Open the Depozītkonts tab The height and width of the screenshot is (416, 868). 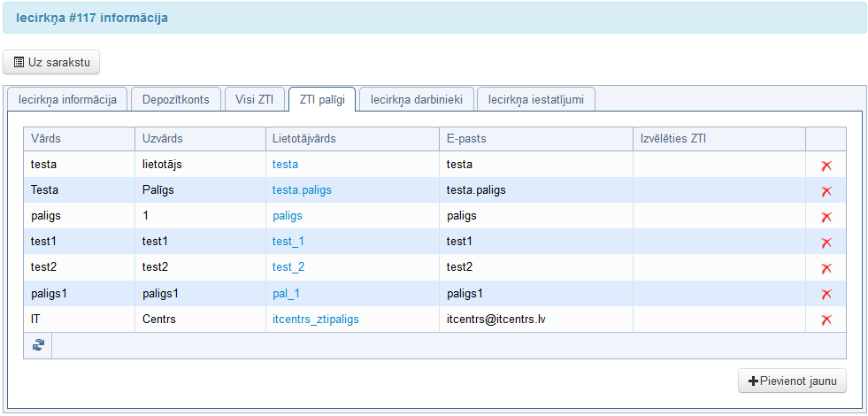click(x=176, y=99)
